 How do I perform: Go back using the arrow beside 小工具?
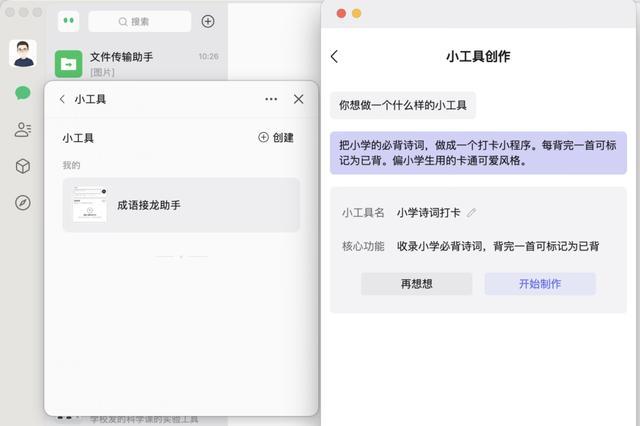click(x=62, y=99)
